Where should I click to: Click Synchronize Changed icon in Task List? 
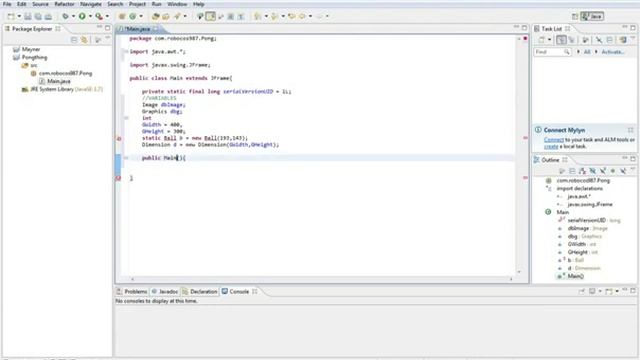(623, 40)
